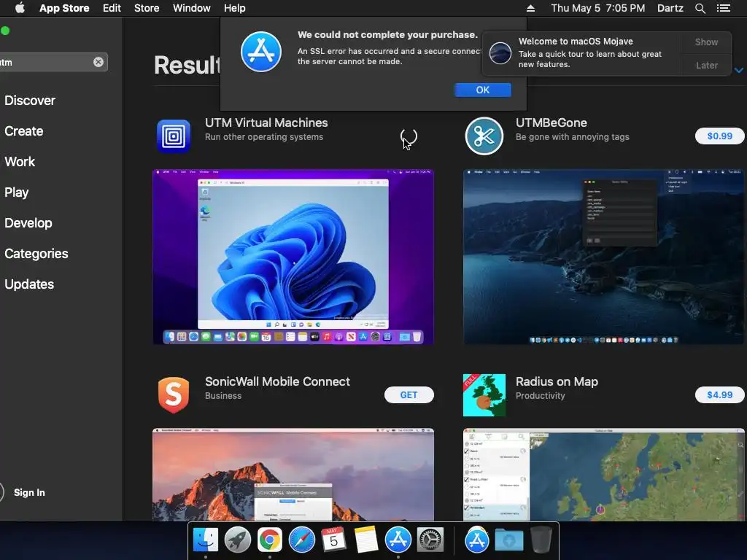The height and width of the screenshot is (560, 747).
Task: Launch Safari from the Dock
Action: pos(301,540)
